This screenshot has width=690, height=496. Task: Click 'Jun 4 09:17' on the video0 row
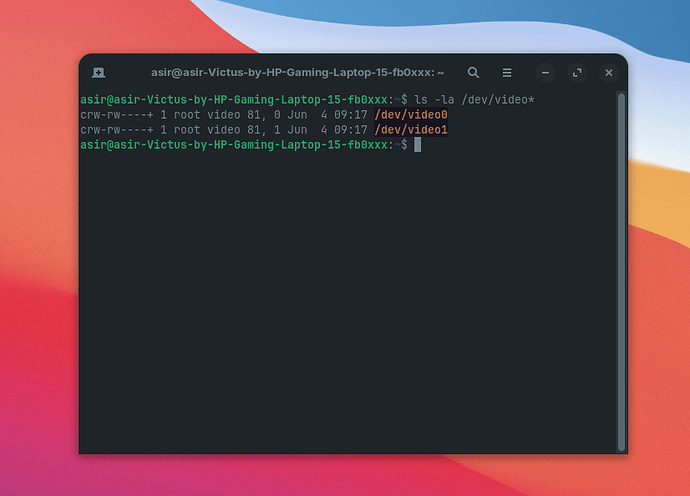[x=327, y=115]
